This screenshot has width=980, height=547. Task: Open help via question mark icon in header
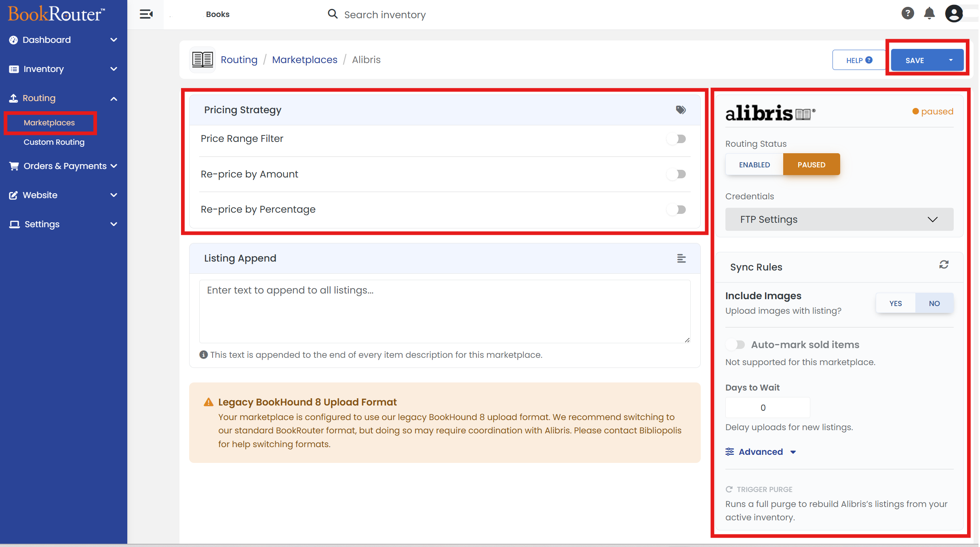[908, 13]
